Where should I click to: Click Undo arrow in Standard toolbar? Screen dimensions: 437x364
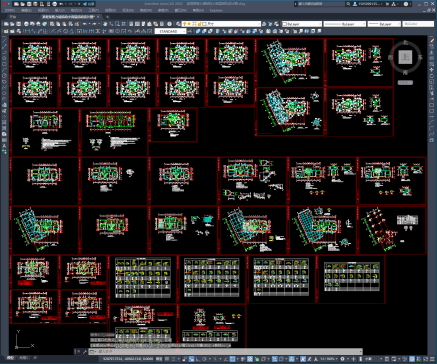pyautogui.click(x=85, y=24)
